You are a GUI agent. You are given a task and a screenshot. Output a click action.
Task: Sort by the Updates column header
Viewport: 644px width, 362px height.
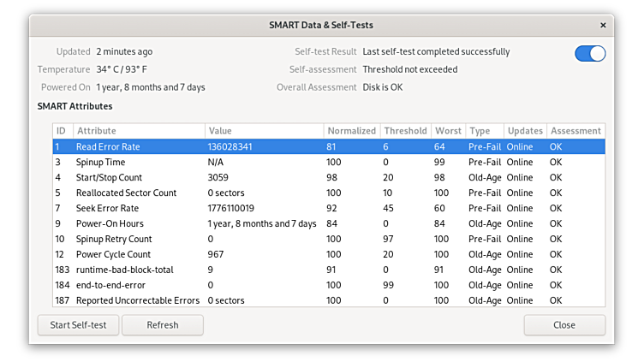524,131
